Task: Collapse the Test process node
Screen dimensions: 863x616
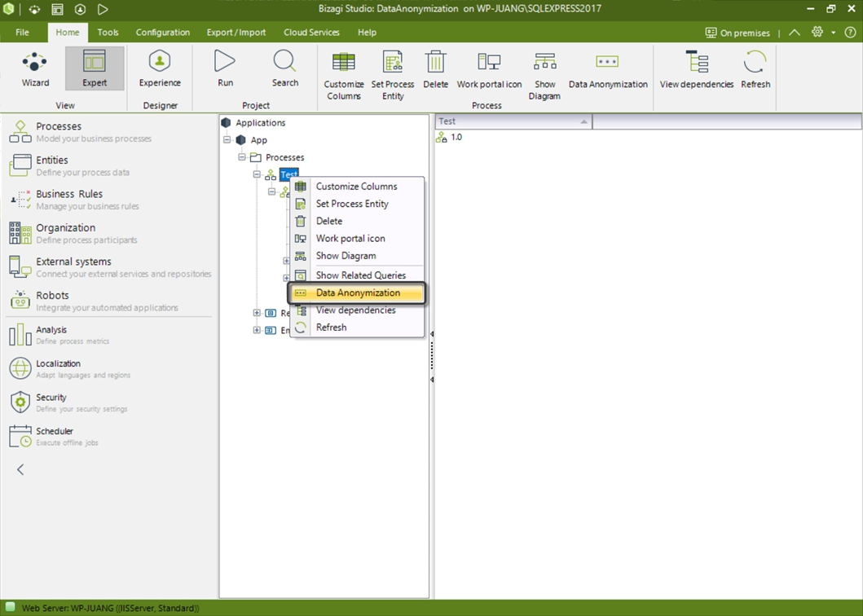Action: 257,174
